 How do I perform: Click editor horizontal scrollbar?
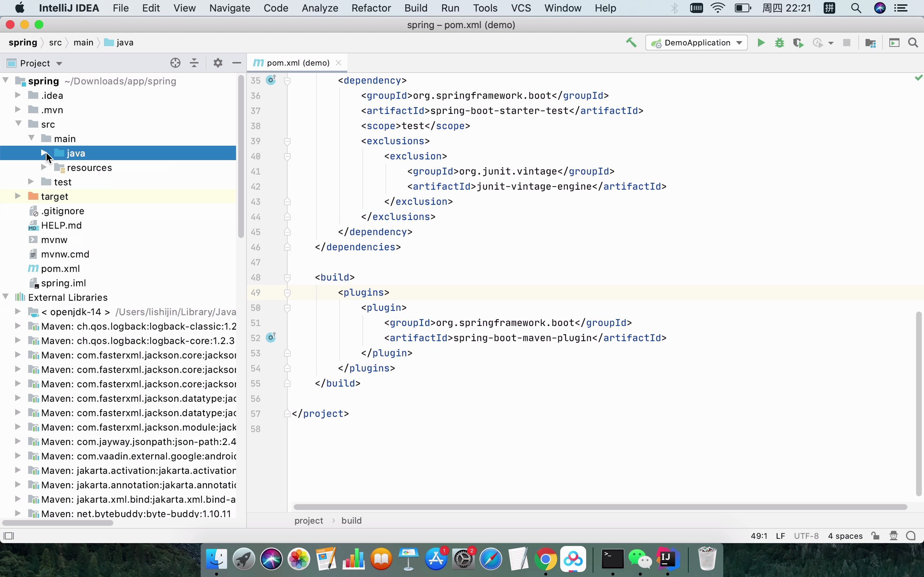click(x=600, y=507)
